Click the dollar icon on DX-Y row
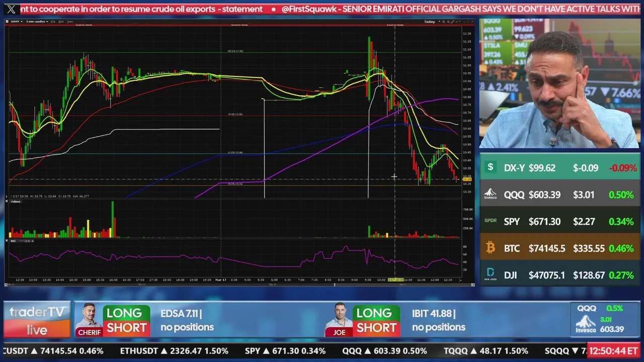The height and width of the screenshot is (362, 644). 491,167
